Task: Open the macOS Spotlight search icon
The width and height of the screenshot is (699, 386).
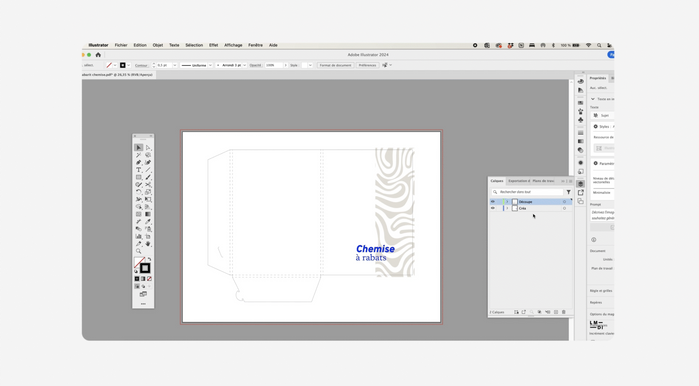Action: pos(599,45)
